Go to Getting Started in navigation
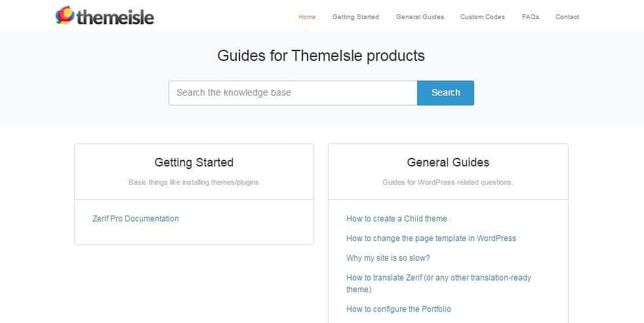644x323 pixels. [355, 17]
